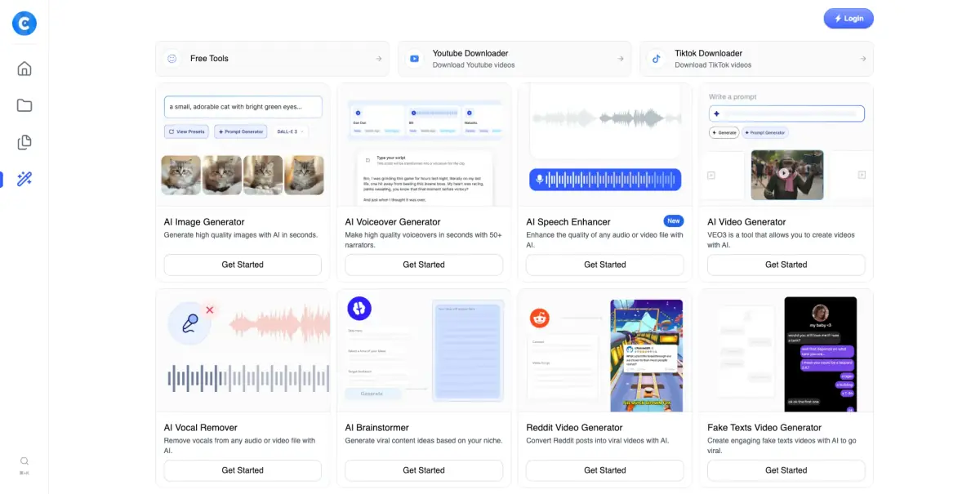Screen dimensions: 980x494
Task: Open the folder icon in sidebar
Action: tap(24, 105)
